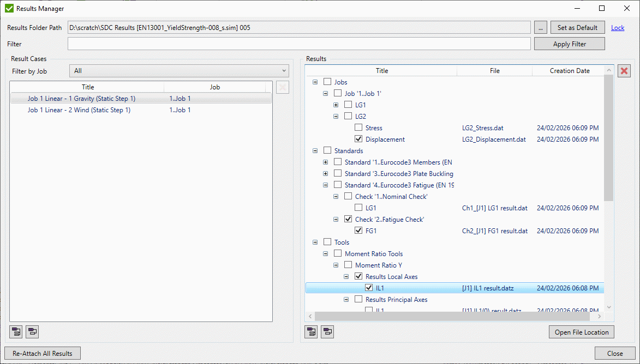The width and height of the screenshot is (640, 364).
Task: Click the green checkmark Results Manager window icon
Action: click(x=9, y=8)
